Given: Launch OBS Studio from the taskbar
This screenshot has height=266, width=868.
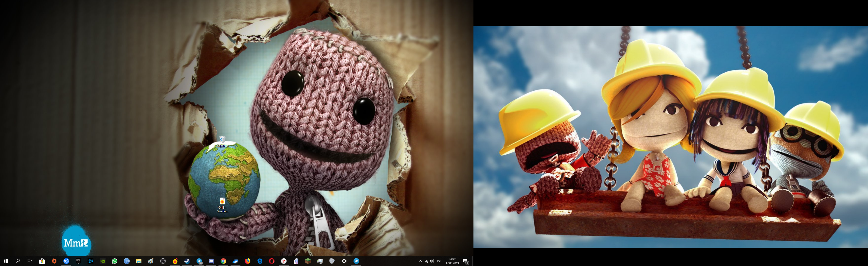Looking at the screenshot, I should point(163,261).
